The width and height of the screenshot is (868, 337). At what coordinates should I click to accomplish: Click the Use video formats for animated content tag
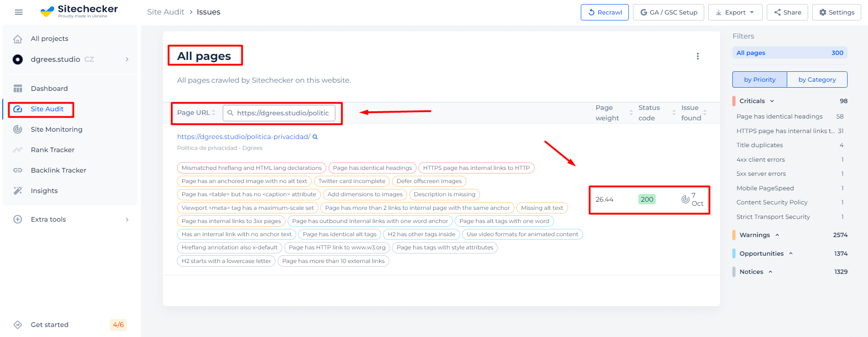click(522, 234)
